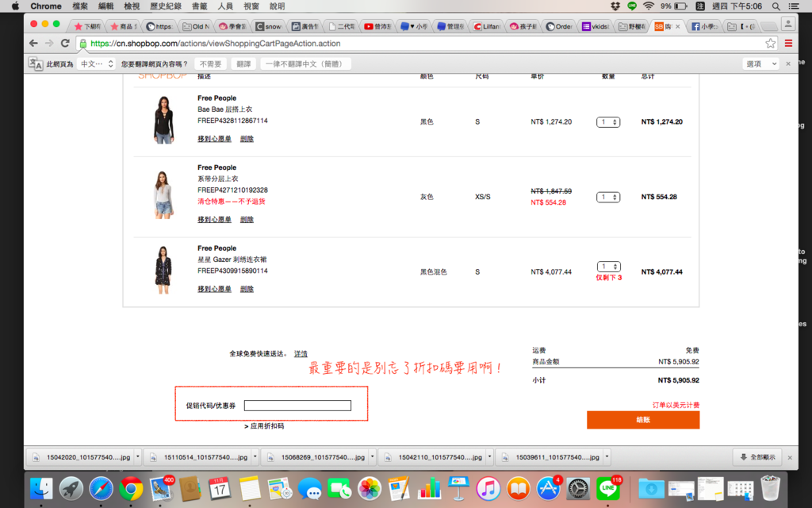Open Spotlight search in the menu bar
Screen dimensions: 812x508
pyautogui.click(x=776, y=6)
